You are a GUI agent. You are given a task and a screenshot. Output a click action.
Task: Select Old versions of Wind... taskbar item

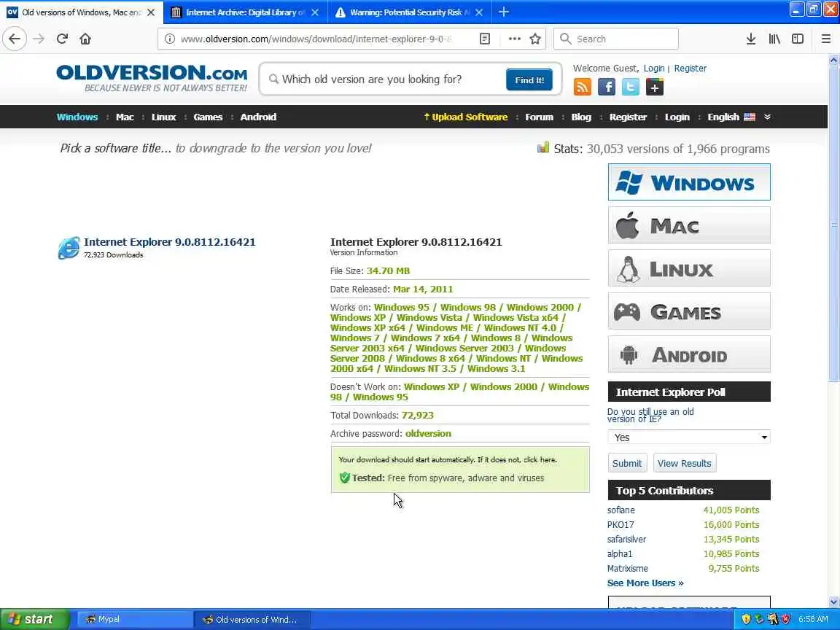point(252,619)
